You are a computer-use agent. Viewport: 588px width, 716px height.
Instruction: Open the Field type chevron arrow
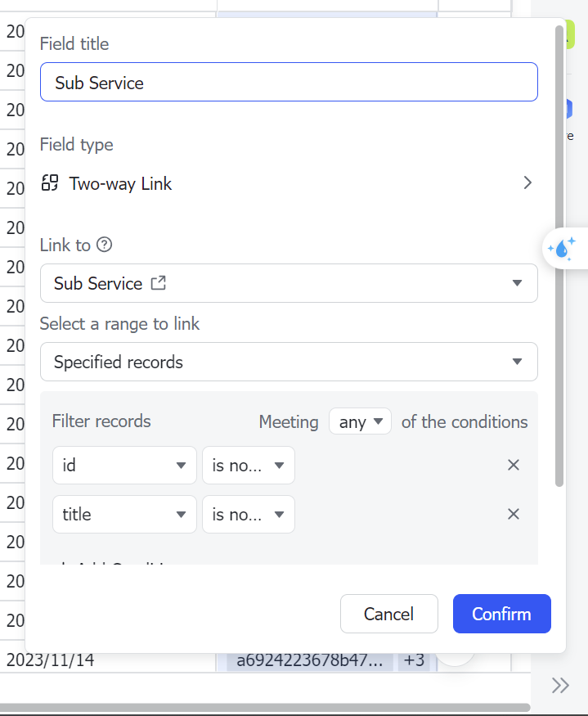pos(527,183)
